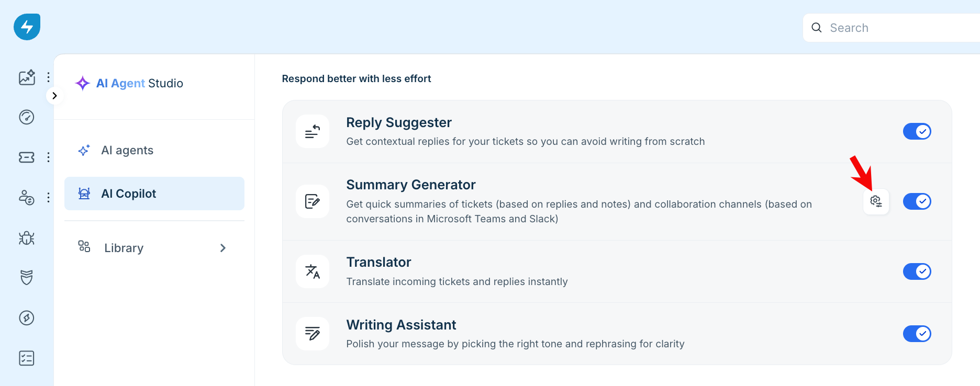980x386 pixels.
Task: Open the three-dot menu beside the tickets icon
Action: (x=48, y=157)
